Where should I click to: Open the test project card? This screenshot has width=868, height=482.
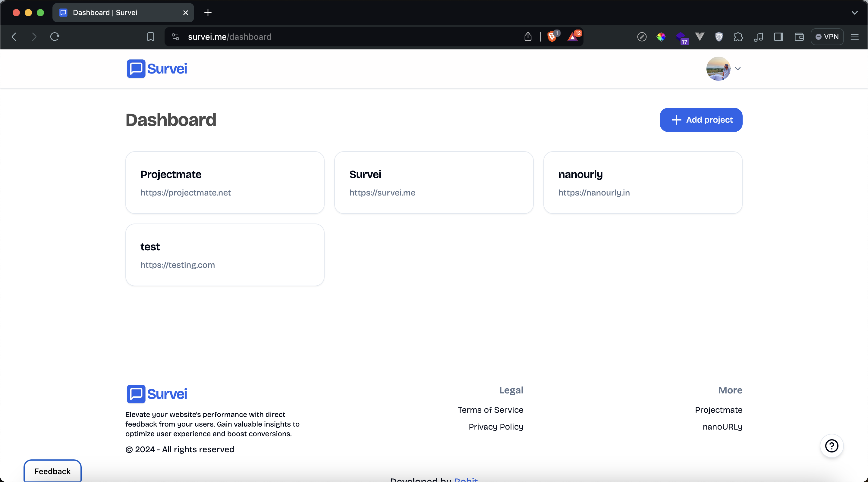[x=225, y=255]
